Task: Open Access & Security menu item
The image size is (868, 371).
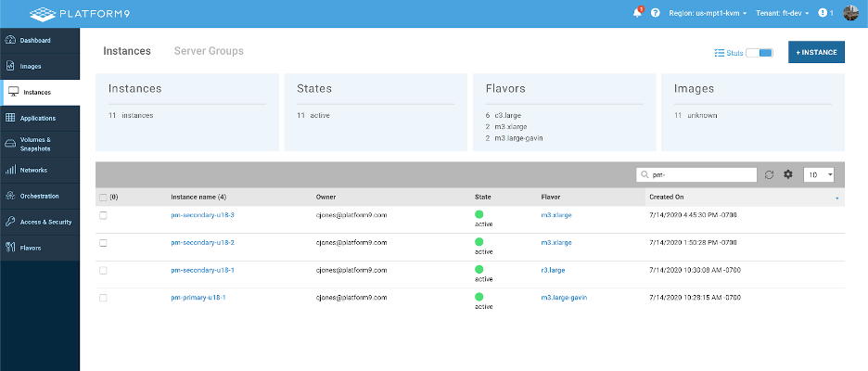Action: [x=39, y=222]
